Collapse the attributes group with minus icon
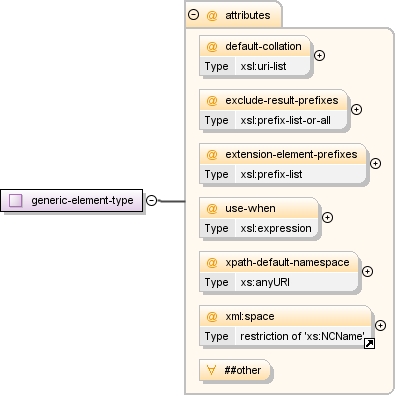Viewport: 396px width, 396px height. (x=193, y=15)
